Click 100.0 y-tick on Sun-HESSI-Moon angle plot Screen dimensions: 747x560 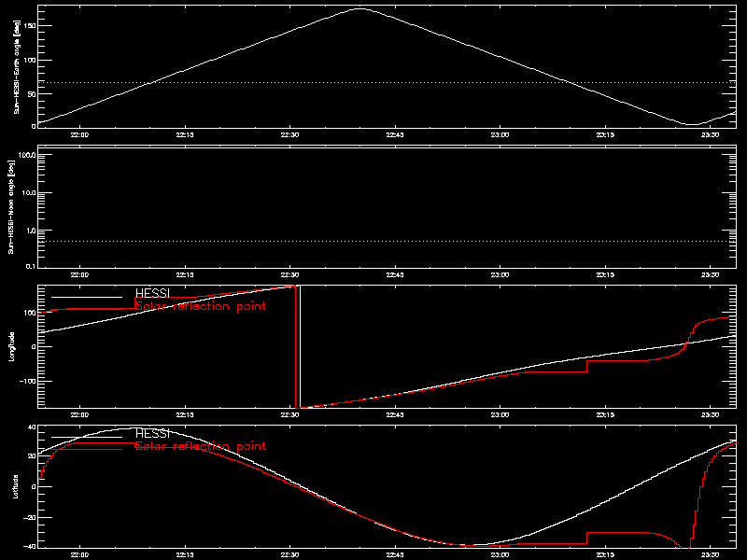(x=27, y=156)
